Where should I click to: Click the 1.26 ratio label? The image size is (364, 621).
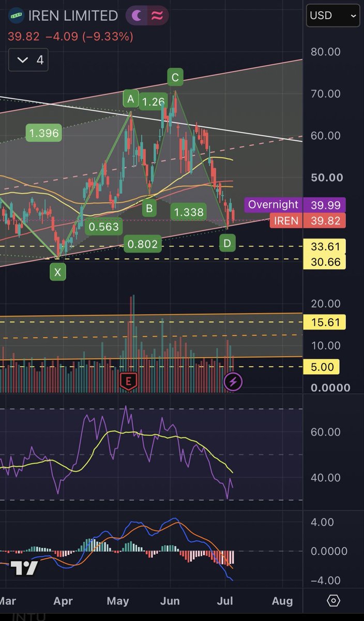[154, 102]
